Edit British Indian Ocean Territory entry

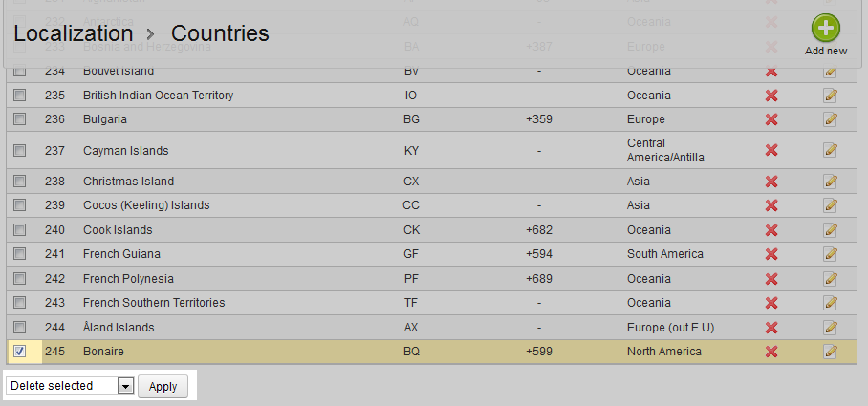(830, 96)
